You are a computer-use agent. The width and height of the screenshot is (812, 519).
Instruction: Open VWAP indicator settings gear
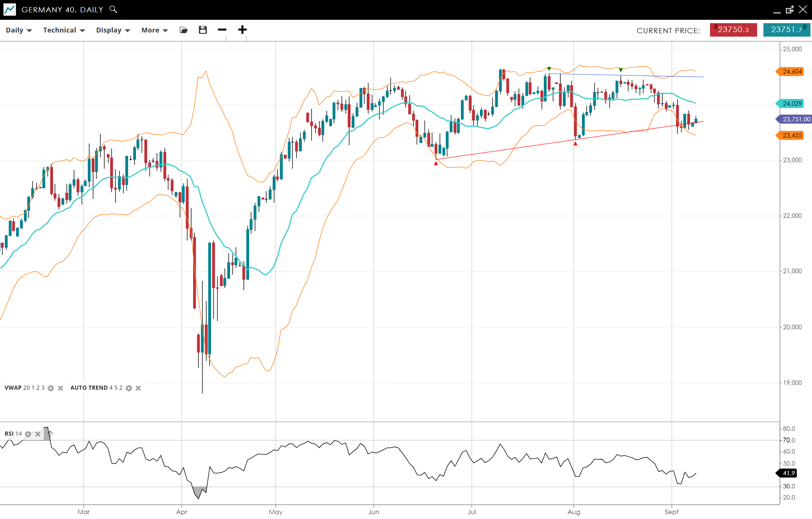click(x=51, y=388)
